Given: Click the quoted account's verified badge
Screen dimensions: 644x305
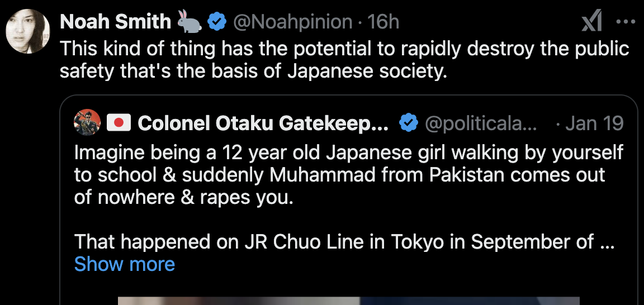Looking at the screenshot, I should 409,123.
